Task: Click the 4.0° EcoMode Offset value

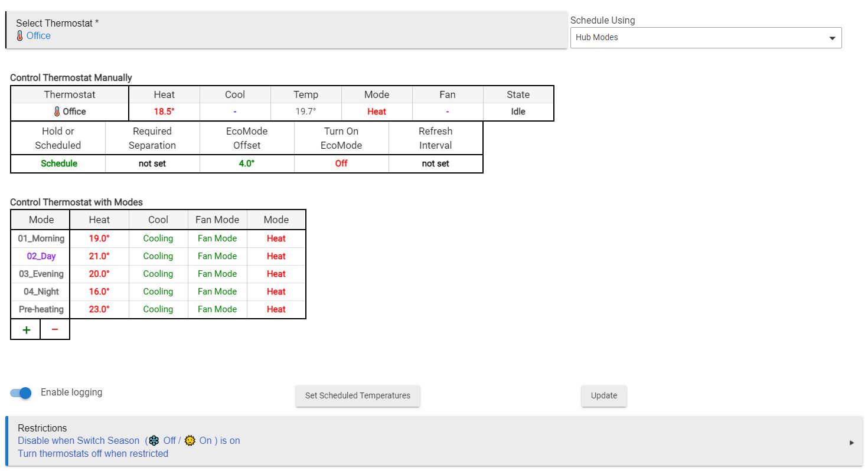Action: click(246, 163)
